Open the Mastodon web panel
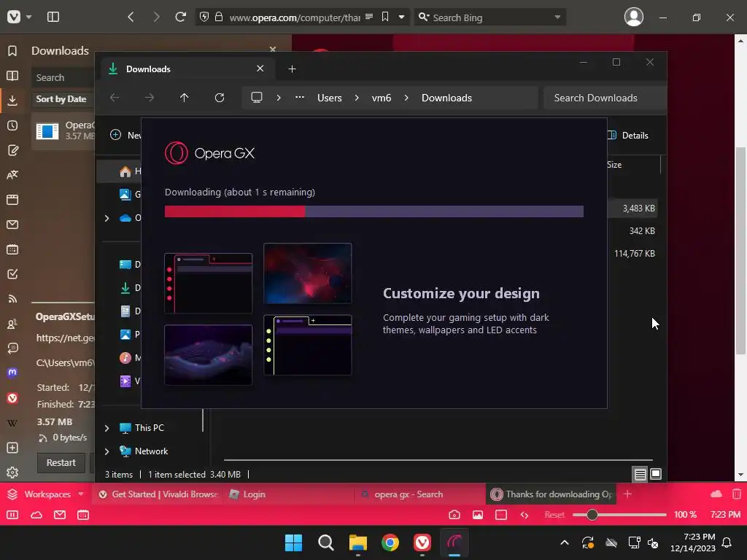The image size is (747, 560). (12, 373)
